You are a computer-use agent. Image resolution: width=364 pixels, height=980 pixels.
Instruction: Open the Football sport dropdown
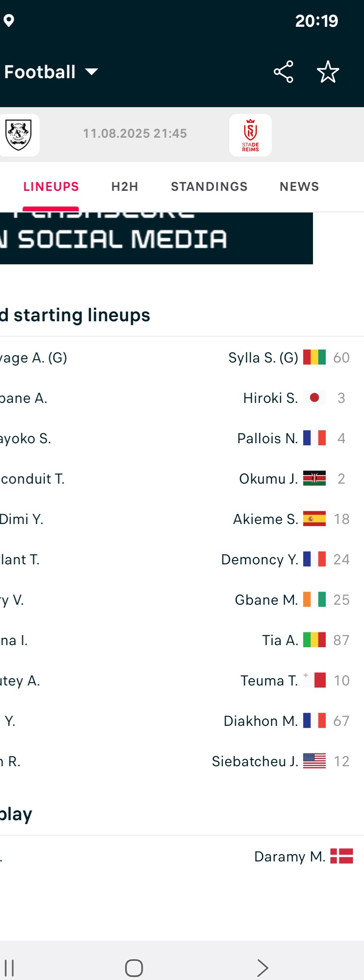click(x=51, y=72)
